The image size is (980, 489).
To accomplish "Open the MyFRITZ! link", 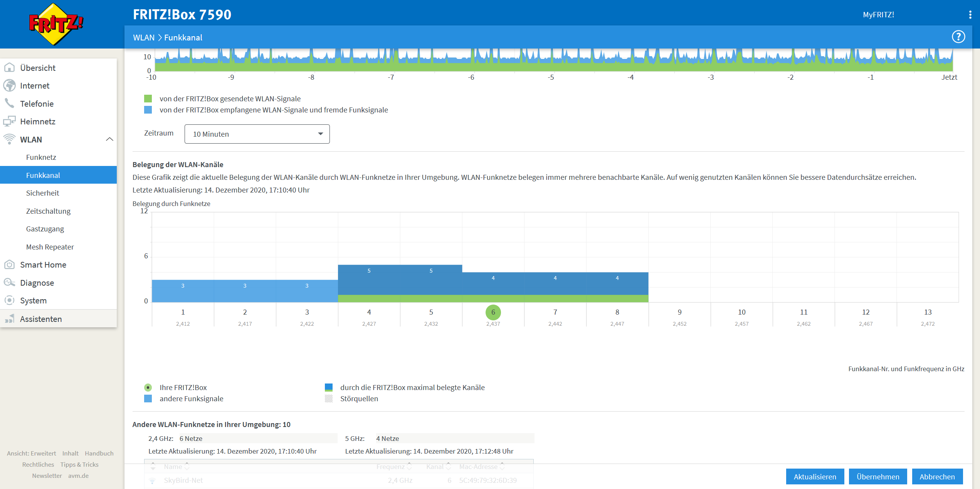I will [878, 15].
